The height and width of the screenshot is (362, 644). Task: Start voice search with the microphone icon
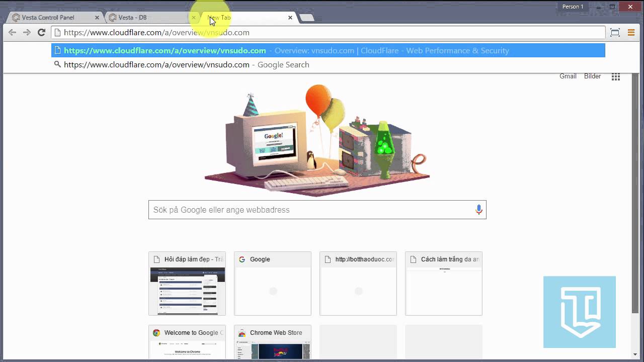point(479,210)
